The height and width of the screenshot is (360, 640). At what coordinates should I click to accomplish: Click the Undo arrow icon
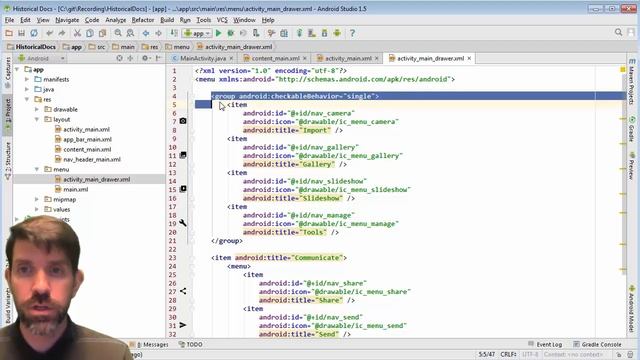[49, 33]
